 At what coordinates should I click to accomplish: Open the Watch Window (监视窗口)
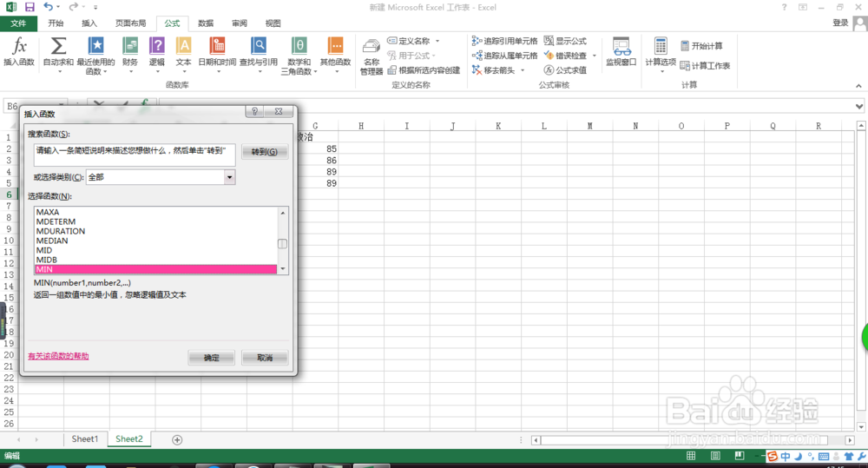tap(621, 51)
